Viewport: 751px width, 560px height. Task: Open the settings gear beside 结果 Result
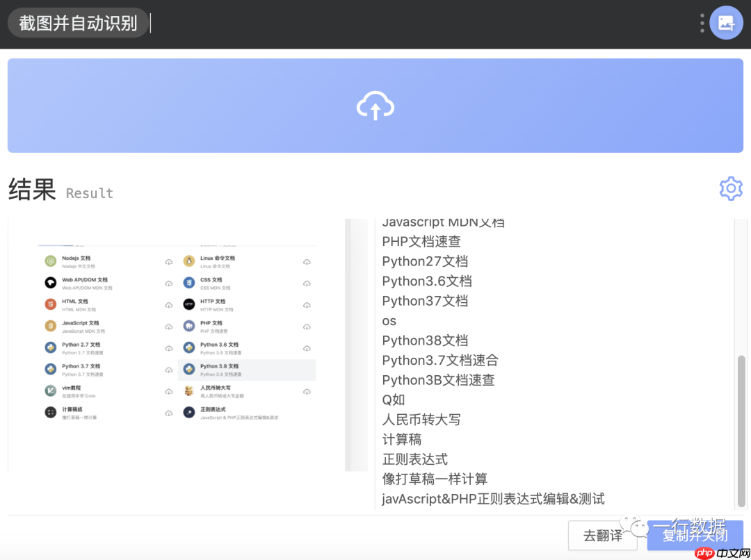(731, 188)
